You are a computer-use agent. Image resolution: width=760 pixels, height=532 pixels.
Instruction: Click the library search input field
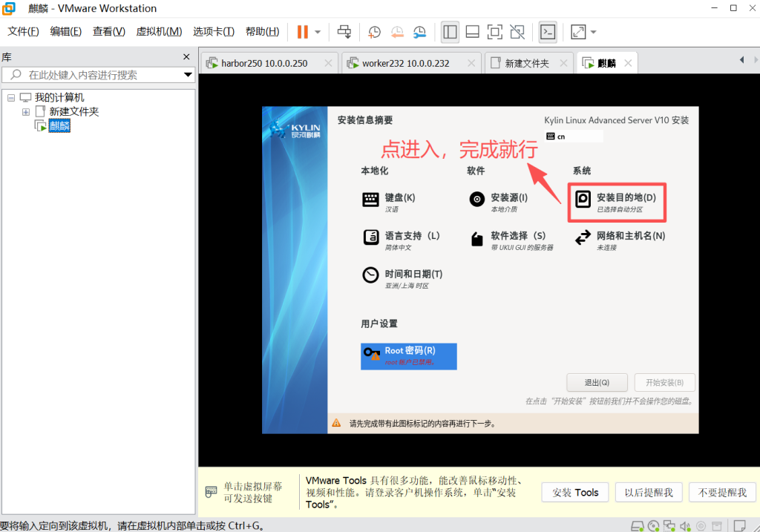(x=96, y=75)
